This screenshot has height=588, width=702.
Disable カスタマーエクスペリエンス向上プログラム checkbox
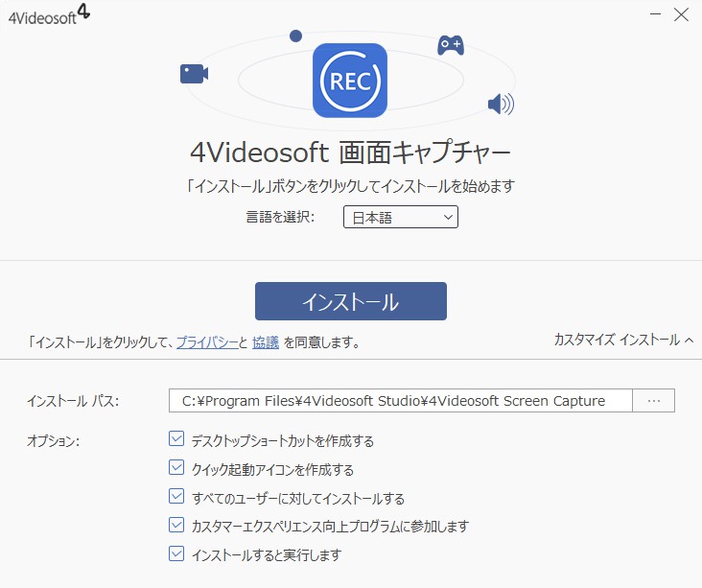tap(176, 525)
